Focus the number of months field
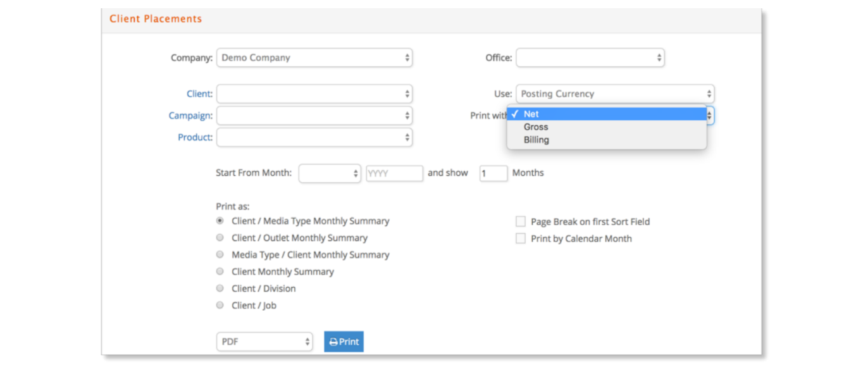868x365 pixels. point(493,173)
